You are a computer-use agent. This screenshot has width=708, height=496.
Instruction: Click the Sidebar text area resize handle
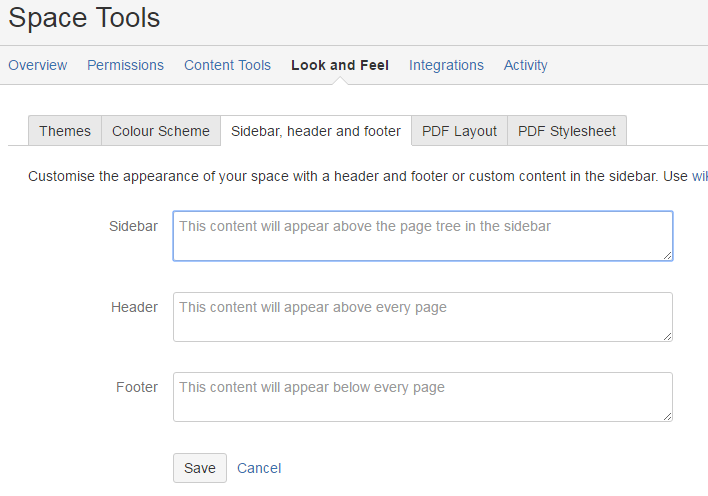[x=667, y=255]
